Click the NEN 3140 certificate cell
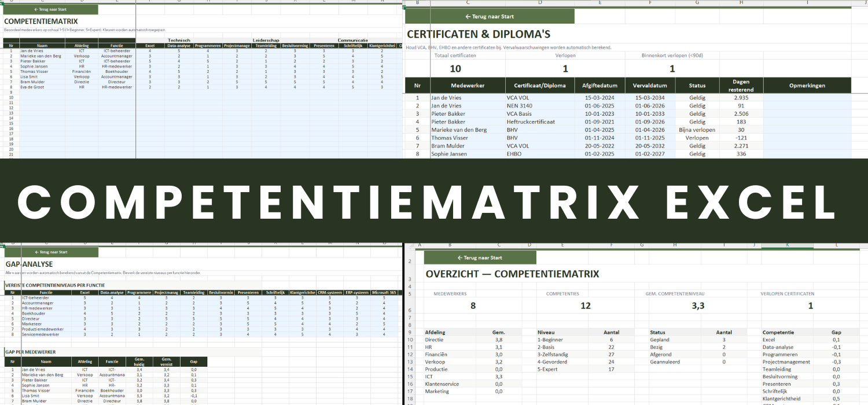Viewport: 868px width, 405px height. coord(518,106)
